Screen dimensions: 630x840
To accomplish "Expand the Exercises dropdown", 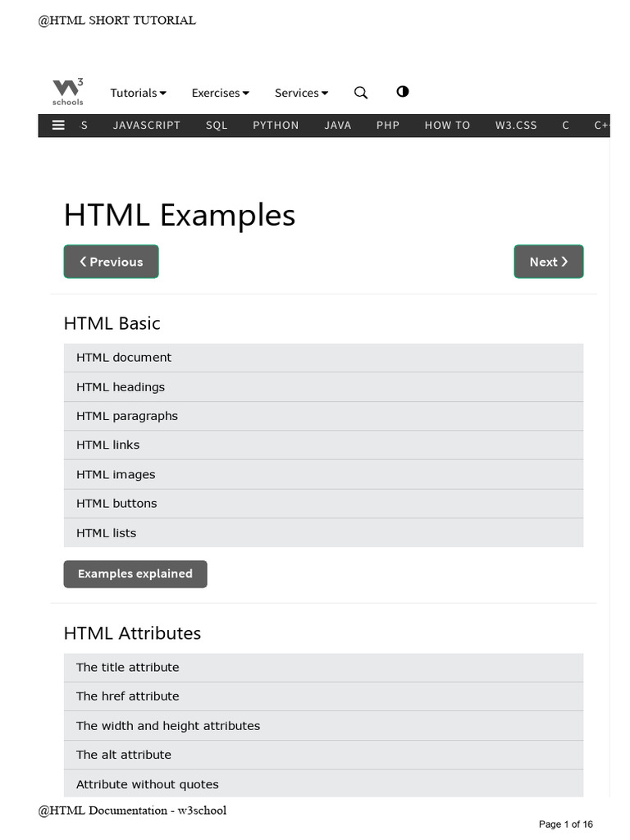I will coord(220,93).
